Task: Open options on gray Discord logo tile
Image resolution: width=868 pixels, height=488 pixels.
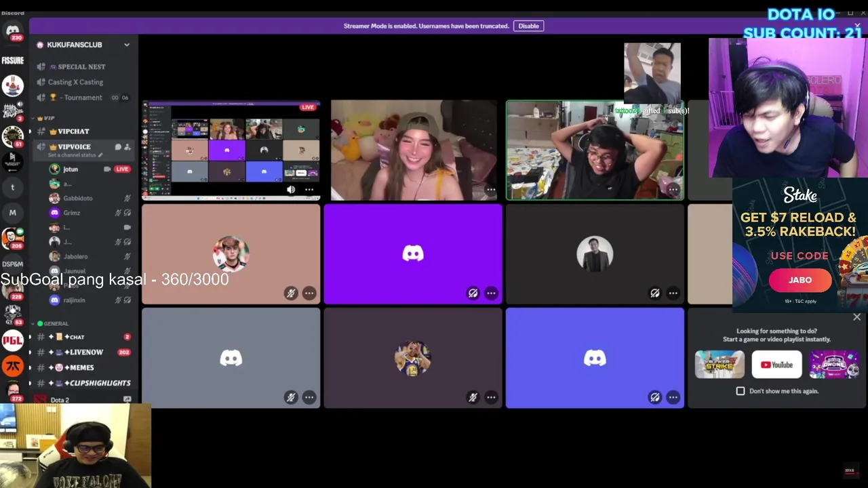Action: (309, 397)
